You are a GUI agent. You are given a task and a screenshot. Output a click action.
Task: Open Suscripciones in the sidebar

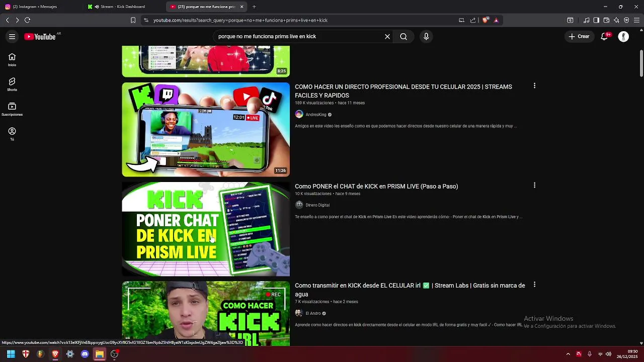click(x=12, y=109)
